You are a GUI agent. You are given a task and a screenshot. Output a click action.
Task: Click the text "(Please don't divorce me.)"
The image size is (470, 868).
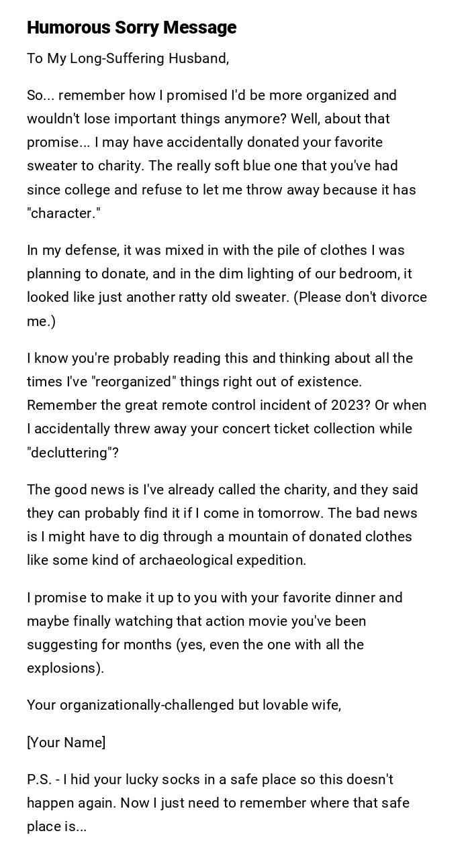pyautogui.click(x=360, y=297)
